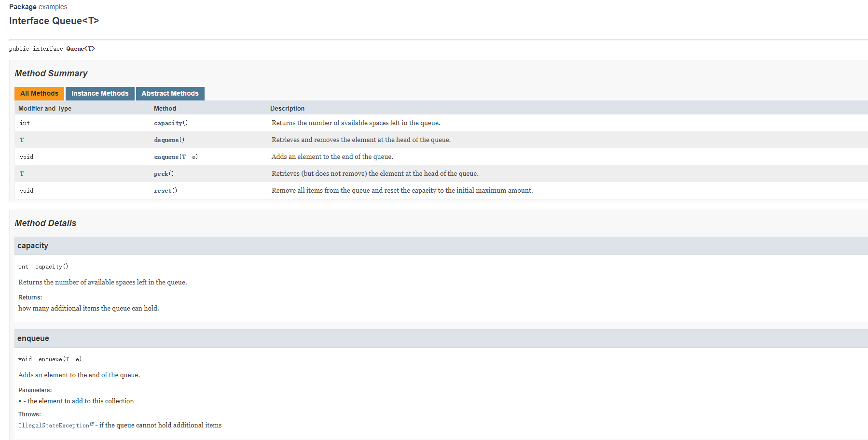This screenshot has height=440, width=868.
Task: Click the Method column header
Action: (165, 109)
